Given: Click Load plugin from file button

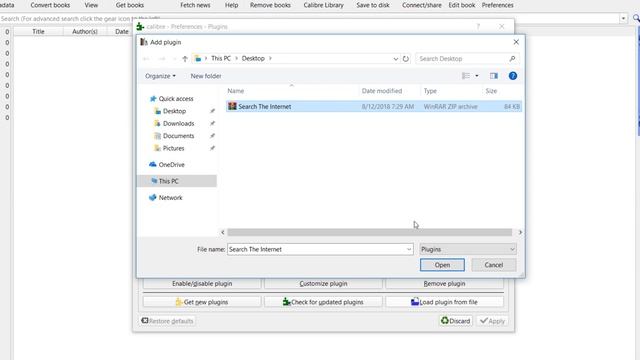Looking at the screenshot, I should 444,302.
